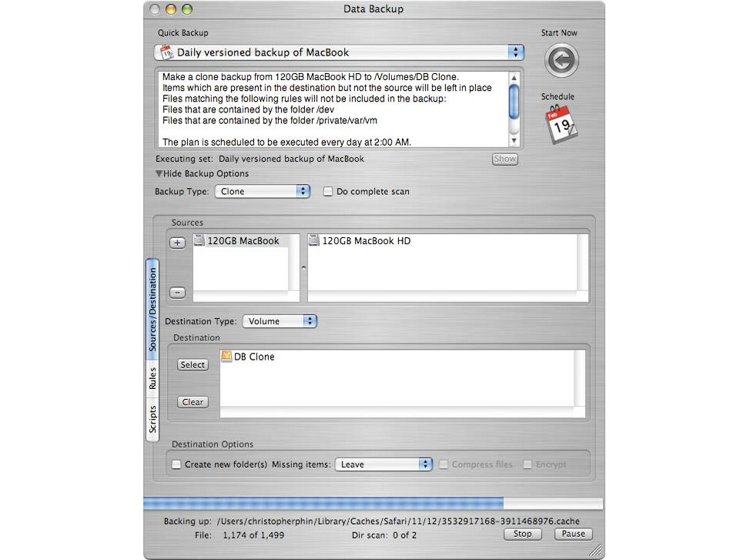Enable the Do complete scan checkbox
This screenshot has height=560, width=747.
[328, 192]
